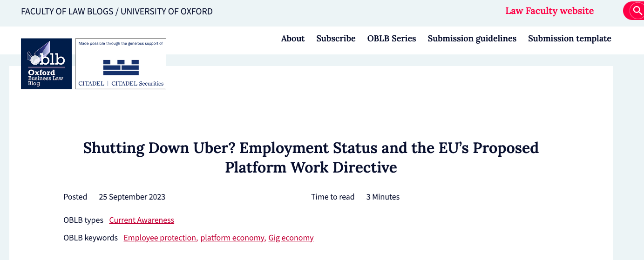Image resolution: width=644 pixels, height=260 pixels.
Task: Click the OBLB keywords label
Action: [90, 238]
